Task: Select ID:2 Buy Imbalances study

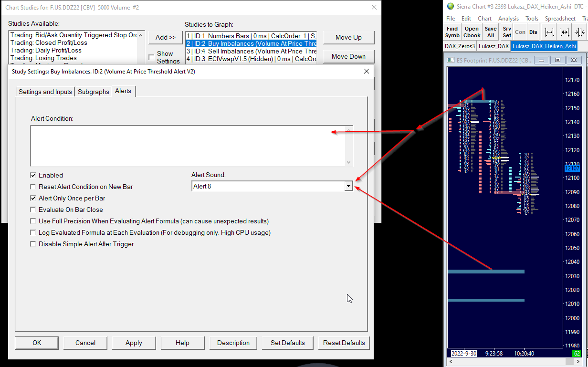Action: (251, 43)
